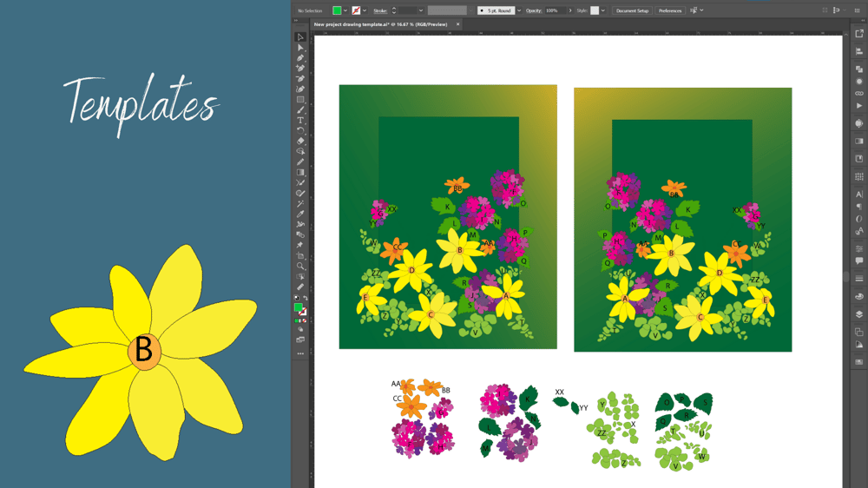Adjust Stroke weight stepper arrows

click(393, 10)
